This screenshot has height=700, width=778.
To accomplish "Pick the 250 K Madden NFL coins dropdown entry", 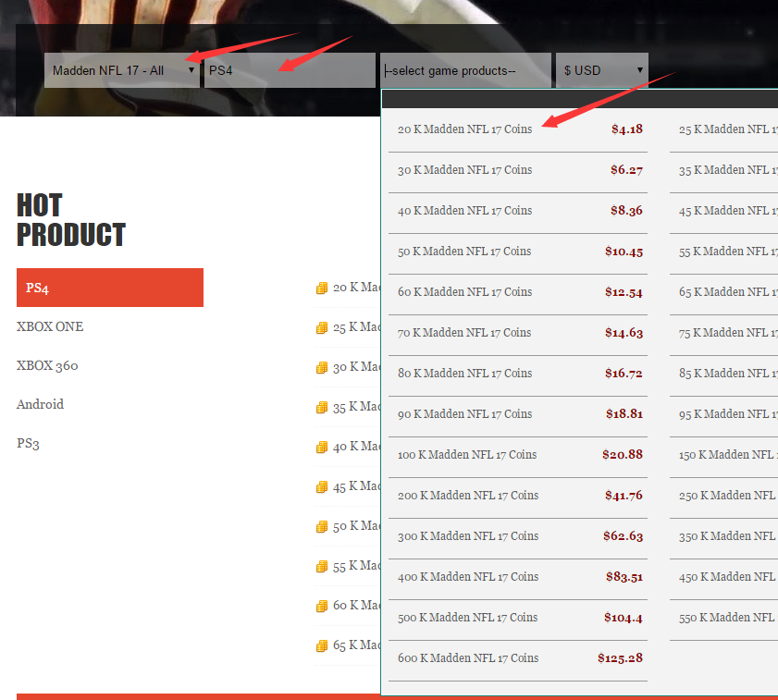I will coord(724,496).
